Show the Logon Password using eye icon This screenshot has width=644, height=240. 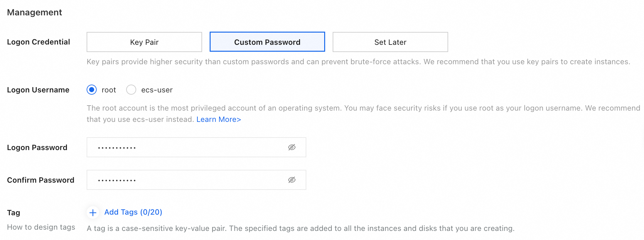(292, 147)
